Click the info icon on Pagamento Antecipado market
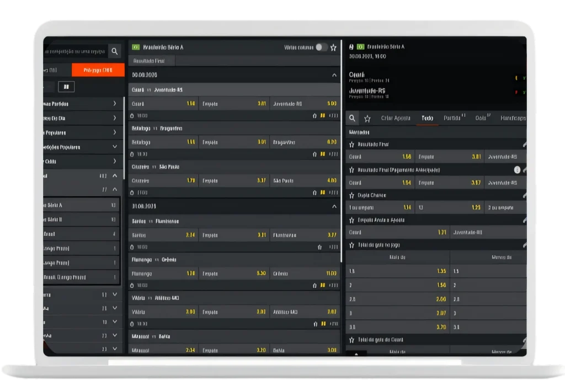Viewport: 565px width, 392px height. point(517,170)
